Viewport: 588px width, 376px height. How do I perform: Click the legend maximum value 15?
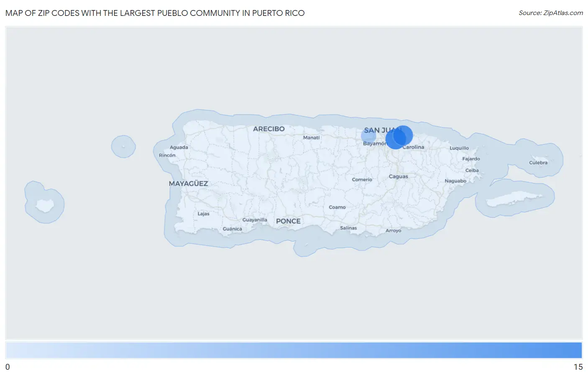point(578,367)
